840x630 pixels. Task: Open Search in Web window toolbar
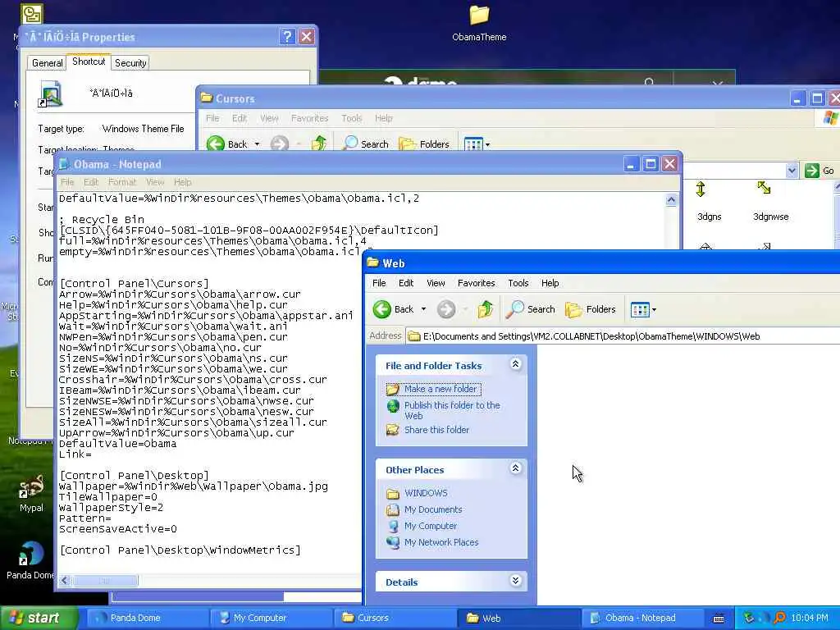pyautogui.click(x=531, y=309)
